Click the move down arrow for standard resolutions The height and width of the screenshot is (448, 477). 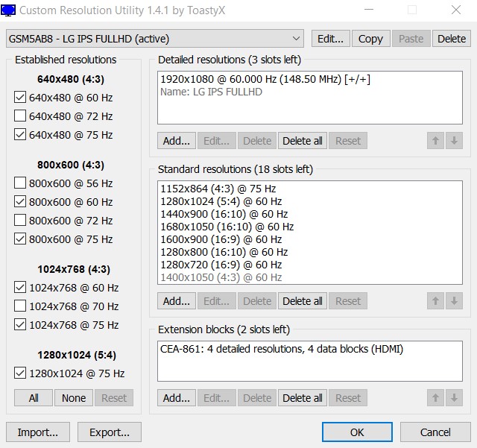coord(453,301)
